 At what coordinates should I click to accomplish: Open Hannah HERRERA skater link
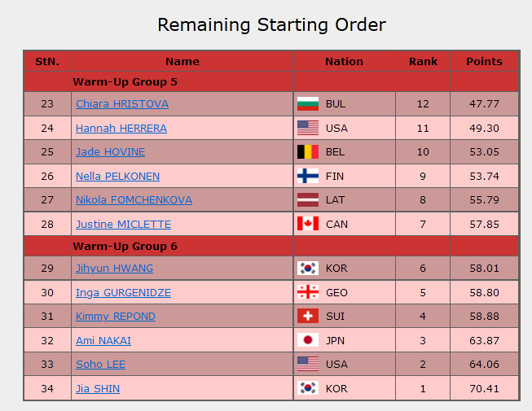pyautogui.click(x=121, y=129)
